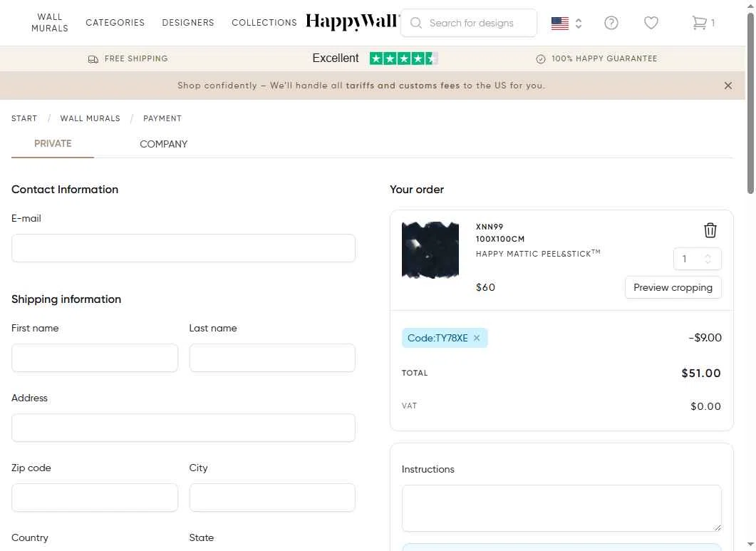The image size is (756, 551).
Task: Open the Collections menu
Action: click(x=264, y=23)
